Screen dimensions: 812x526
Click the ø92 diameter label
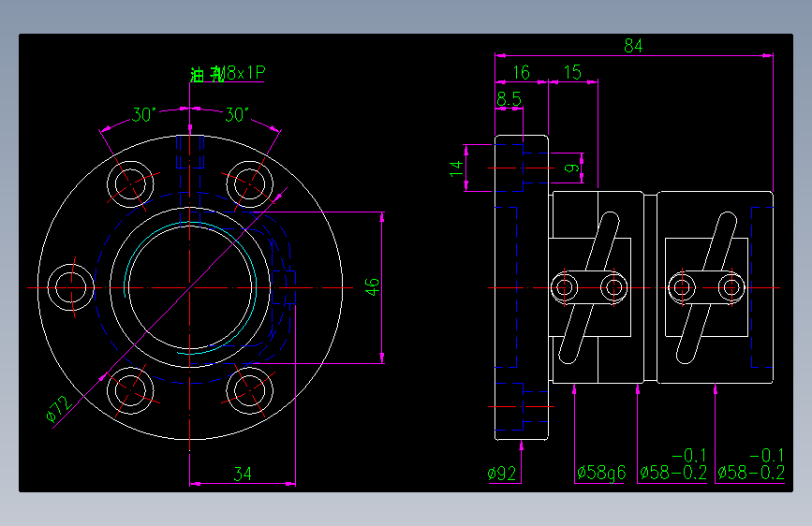[x=501, y=474]
